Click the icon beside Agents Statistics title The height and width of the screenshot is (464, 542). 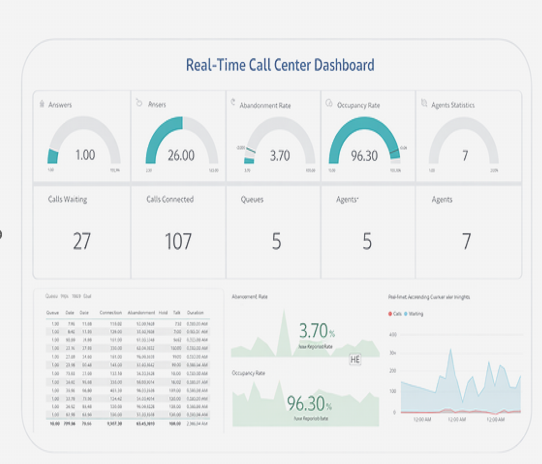click(424, 103)
